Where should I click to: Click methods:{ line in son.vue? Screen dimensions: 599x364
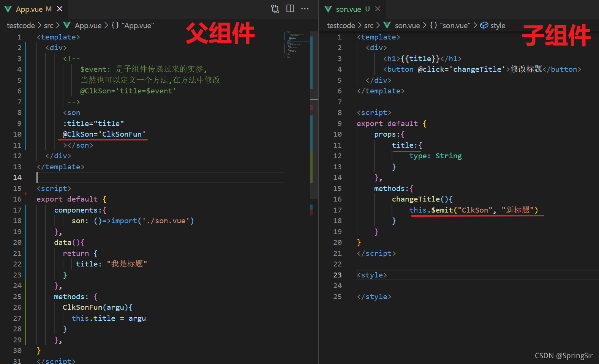[x=394, y=188]
